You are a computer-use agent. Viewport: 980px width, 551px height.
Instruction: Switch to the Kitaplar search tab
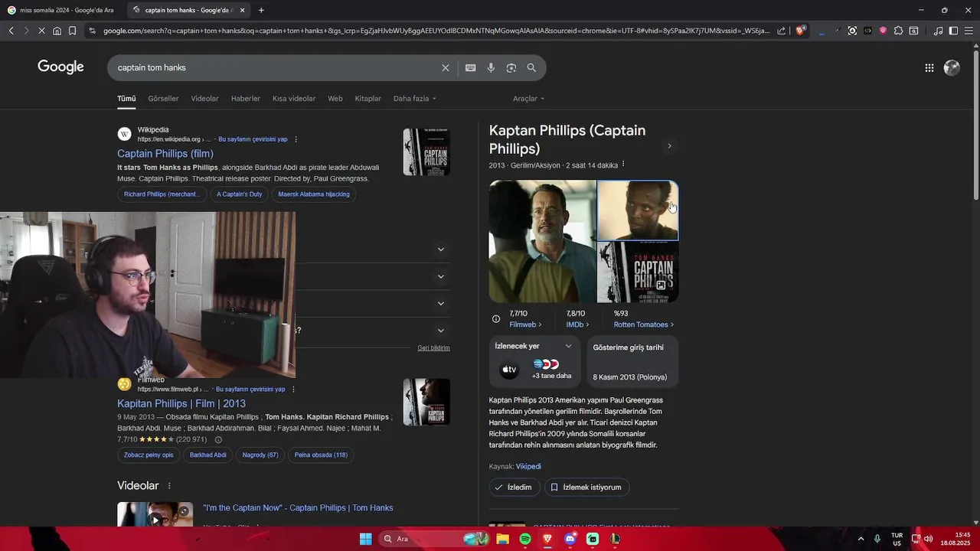(x=367, y=99)
